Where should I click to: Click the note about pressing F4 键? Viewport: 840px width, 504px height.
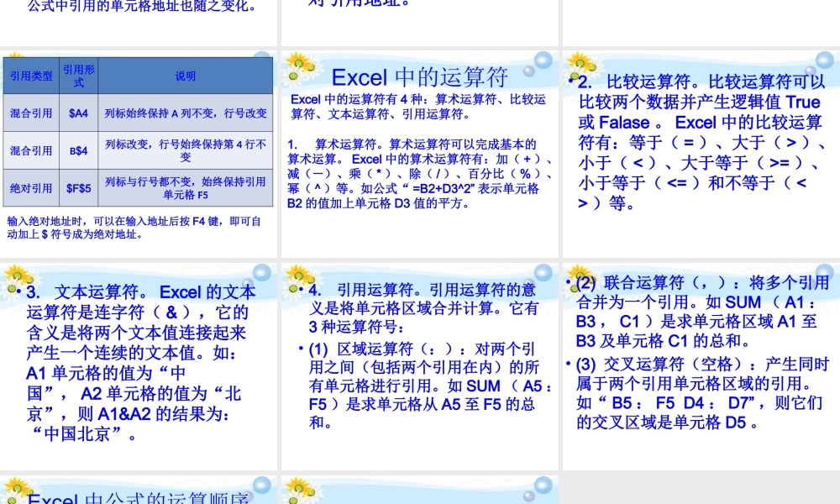[x=134, y=228]
